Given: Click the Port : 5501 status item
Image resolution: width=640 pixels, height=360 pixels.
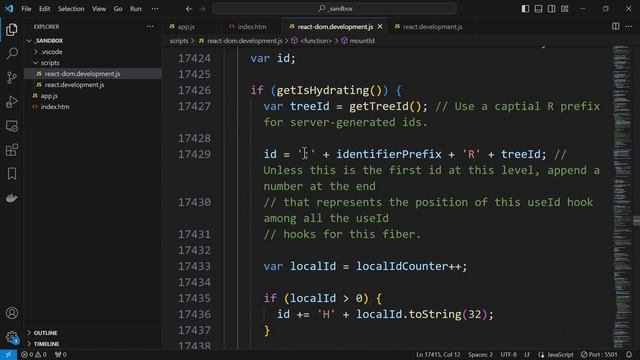Looking at the screenshot, I should point(599,355).
